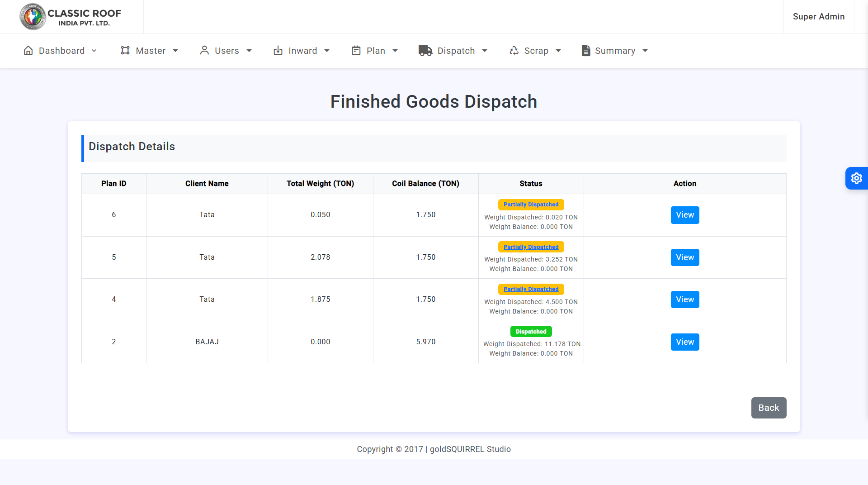
Task: Click the Plan calendar icon
Action: pyautogui.click(x=356, y=51)
